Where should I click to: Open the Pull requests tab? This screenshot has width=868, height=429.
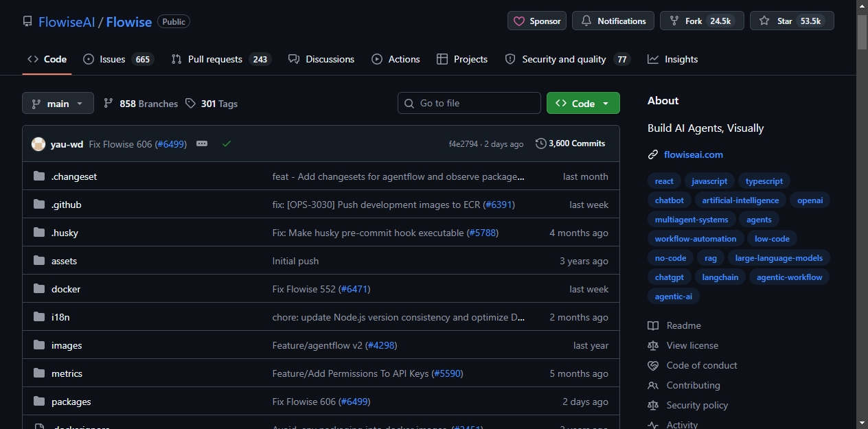coord(221,59)
